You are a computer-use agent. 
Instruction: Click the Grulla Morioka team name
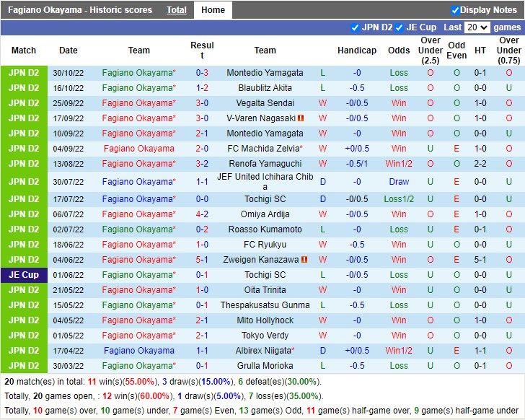[265, 366]
